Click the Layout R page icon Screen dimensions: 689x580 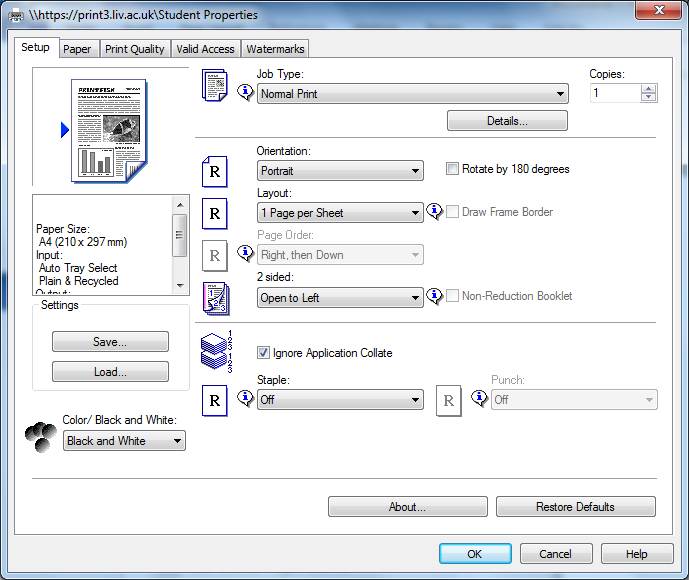click(214, 214)
